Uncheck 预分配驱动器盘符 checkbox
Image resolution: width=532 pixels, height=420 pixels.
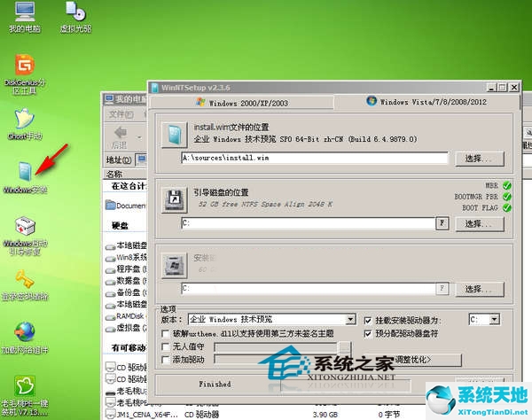[368, 334]
